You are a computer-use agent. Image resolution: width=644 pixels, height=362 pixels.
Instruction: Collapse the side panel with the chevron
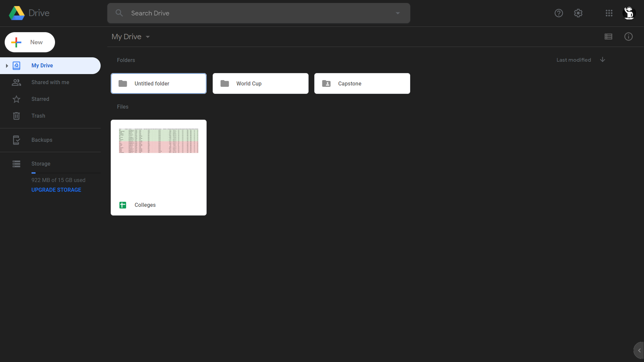(x=640, y=350)
